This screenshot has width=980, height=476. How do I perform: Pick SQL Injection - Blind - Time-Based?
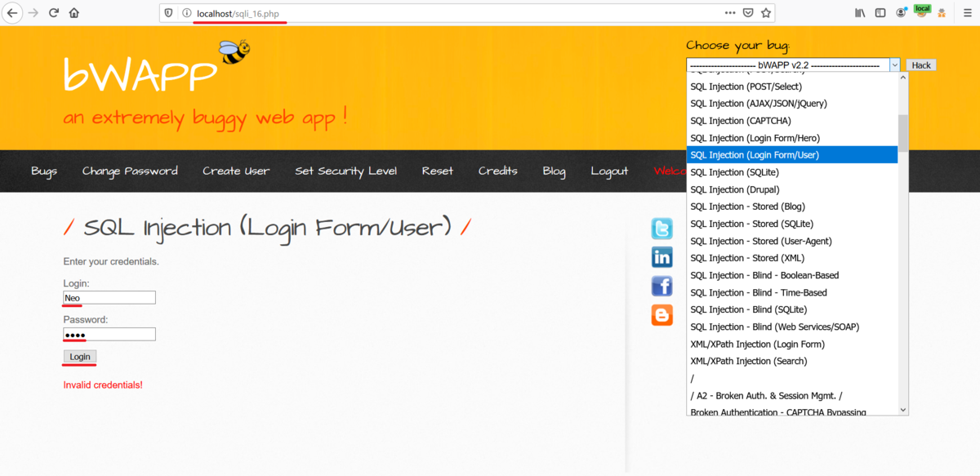tap(792, 292)
